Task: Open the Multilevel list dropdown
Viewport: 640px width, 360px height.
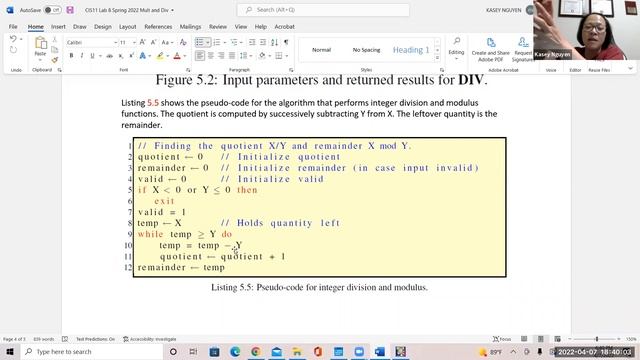Action: [241, 42]
